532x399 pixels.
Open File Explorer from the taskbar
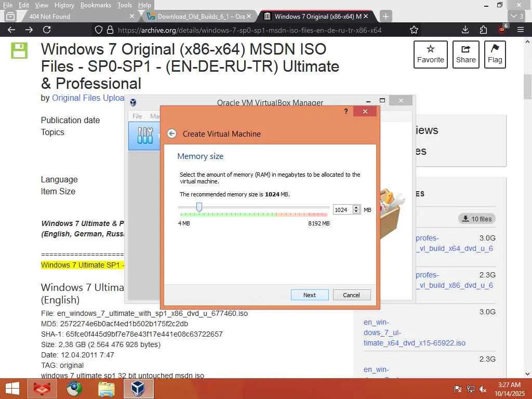pyautogui.click(x=106, y=389)
